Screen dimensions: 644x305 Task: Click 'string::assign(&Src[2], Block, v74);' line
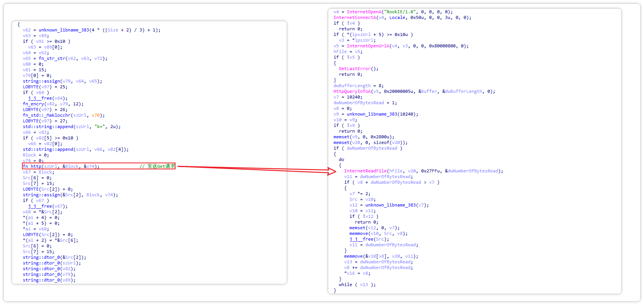point(70,195)
